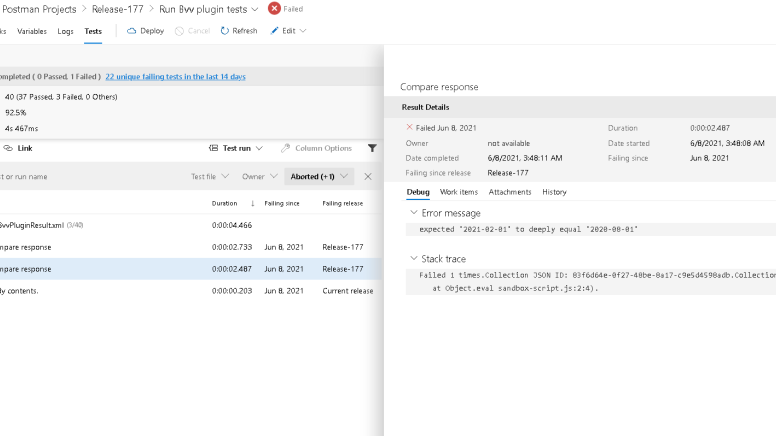Select the Debug tab
The image size is (776, 436).
418,192
